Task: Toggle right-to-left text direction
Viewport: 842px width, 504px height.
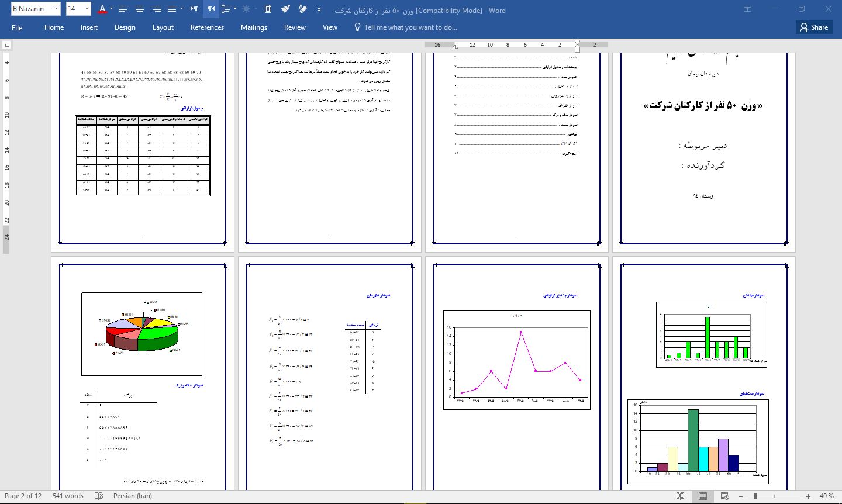Action: click(x=211, y=9)
